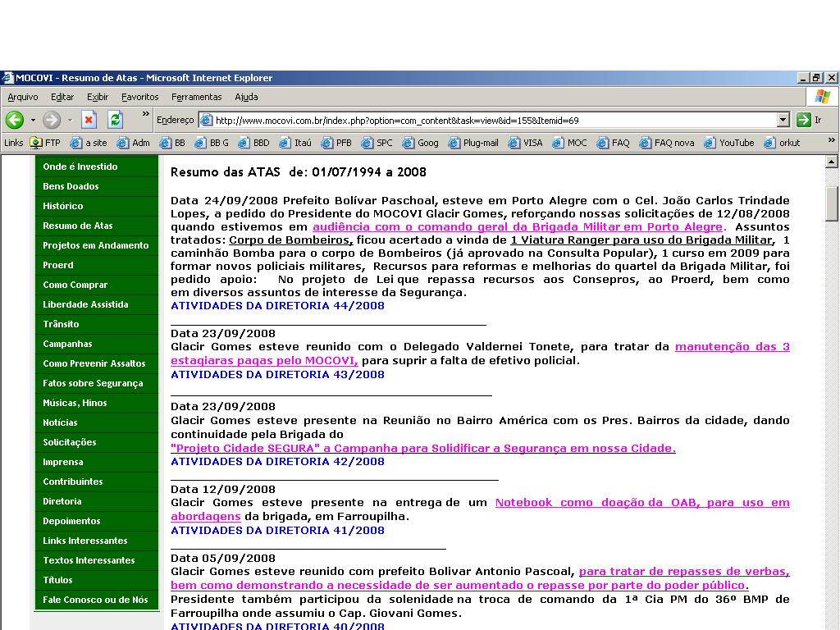This screenshot has height=630, width=840.
Task: Expand the Links bar overflow chevron
Action: [832, 139]
